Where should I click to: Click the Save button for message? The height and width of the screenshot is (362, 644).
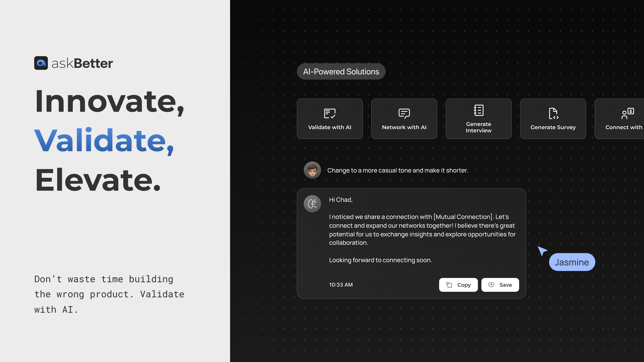[500, 284]
